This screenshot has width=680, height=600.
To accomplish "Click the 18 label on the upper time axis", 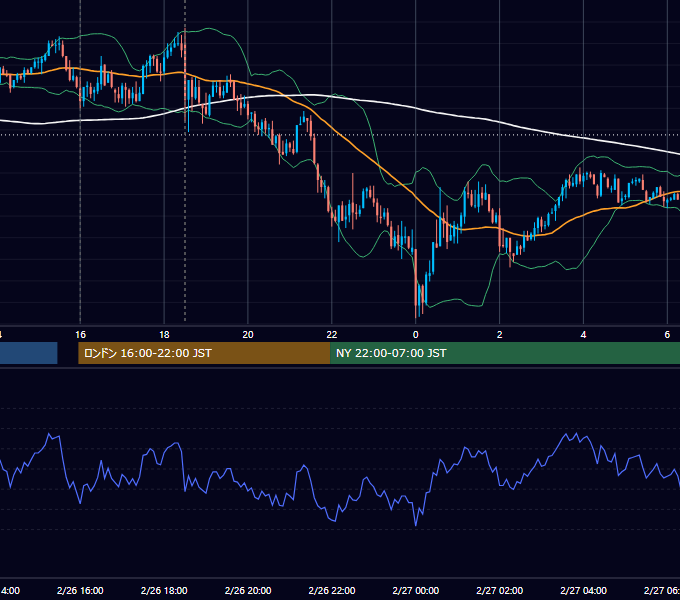I will 164,334.
